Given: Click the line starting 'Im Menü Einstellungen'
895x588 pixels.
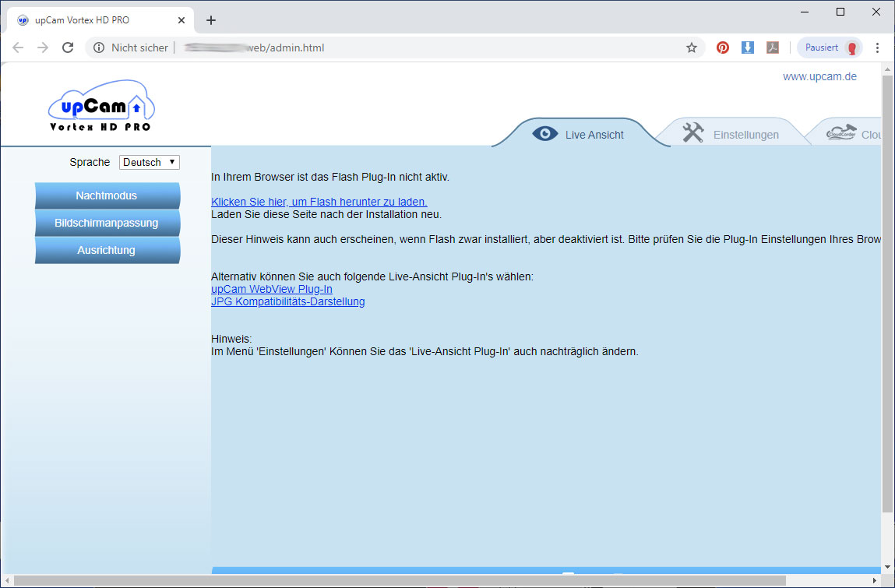Looking at the screenshot, I should pos(425,352).
